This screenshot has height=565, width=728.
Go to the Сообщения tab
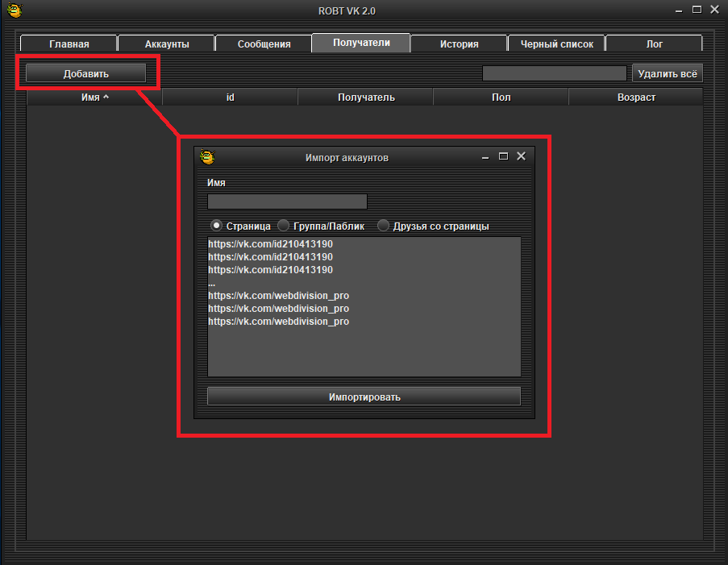264,44
